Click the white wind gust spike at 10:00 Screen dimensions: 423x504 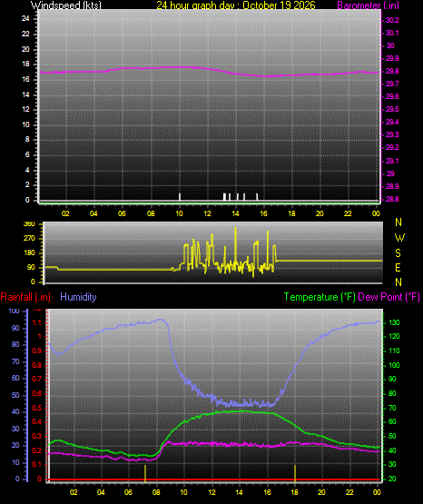pyautogui.click(x=180, y=197)
